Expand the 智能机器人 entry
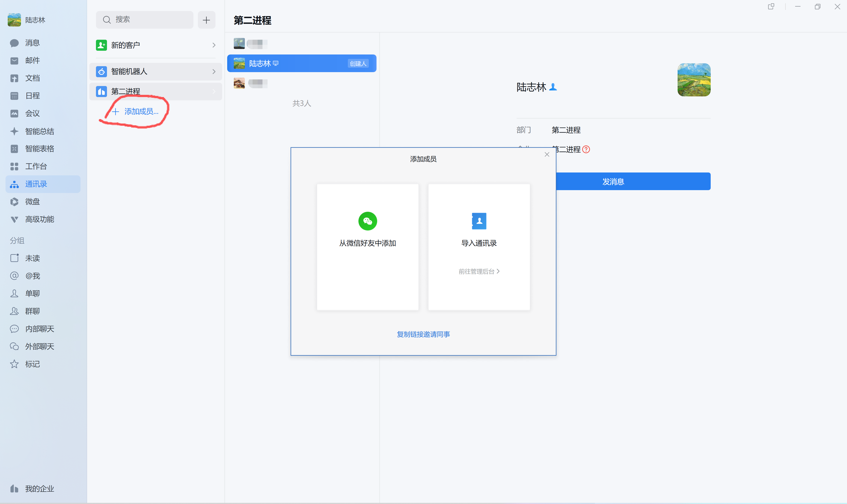The width and height of the screenshot is (847, 504). (156, 72)
